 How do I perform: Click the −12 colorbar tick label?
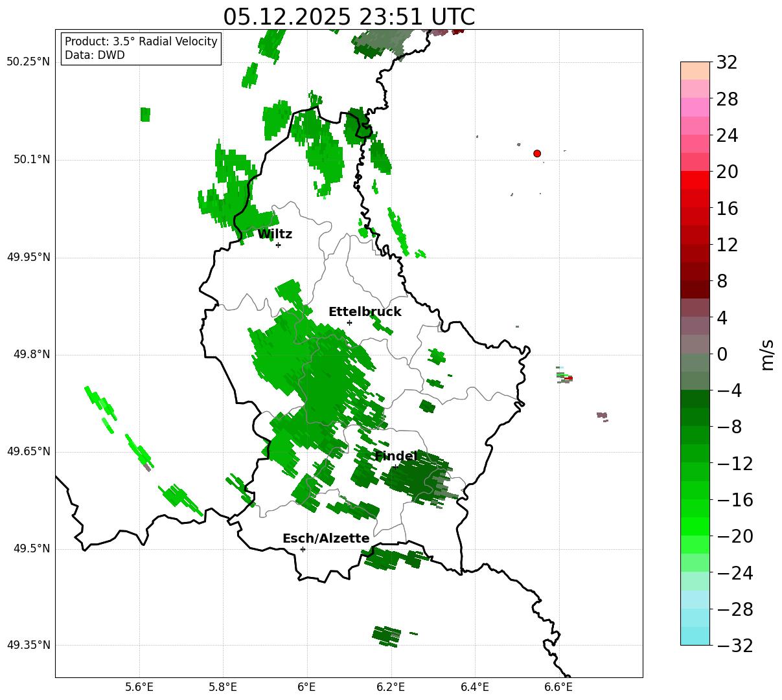[x=735, y=464]
